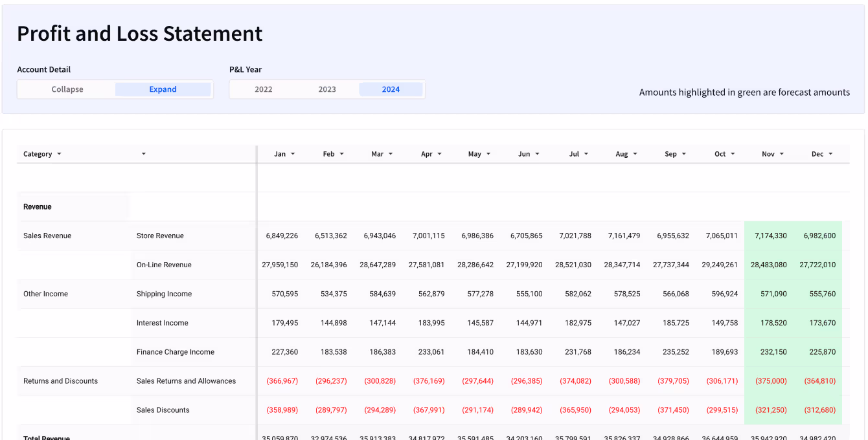The width and height of the screenshot is (868, 440).
Task: Switch P&L Year to 2022
Action: (x=263, y=89)
